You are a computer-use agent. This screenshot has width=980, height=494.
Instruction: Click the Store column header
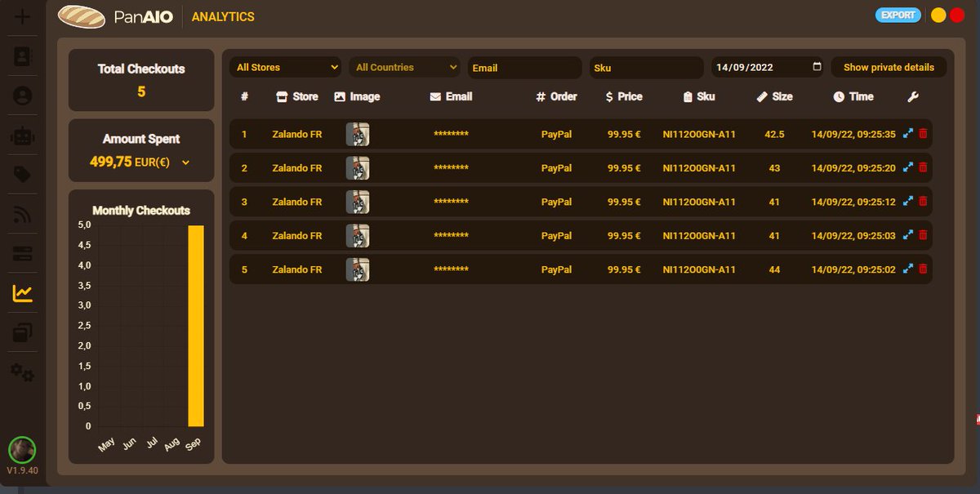[297, 96]
